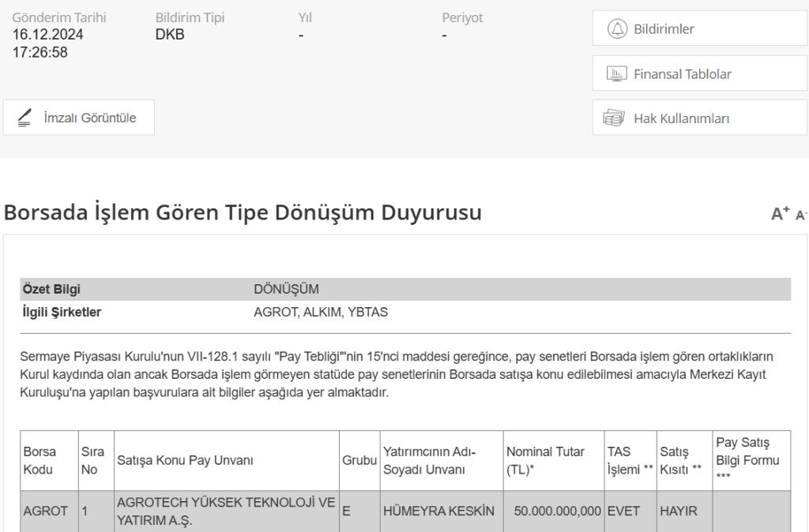Click the investor name HÜMEYRA KESKİN

pos(438,511)
